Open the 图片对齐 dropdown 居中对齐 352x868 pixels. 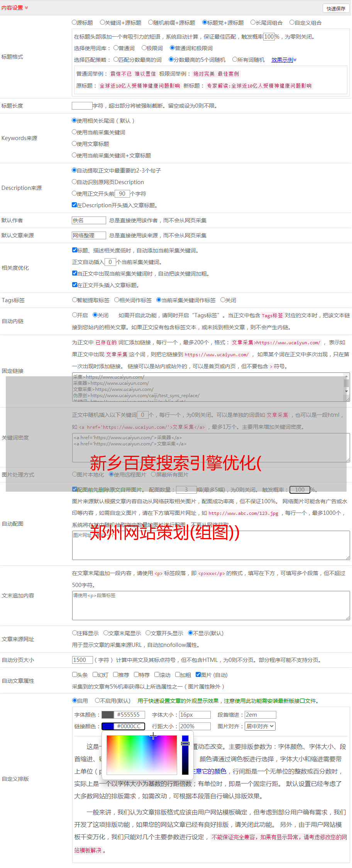pos(261,726)
